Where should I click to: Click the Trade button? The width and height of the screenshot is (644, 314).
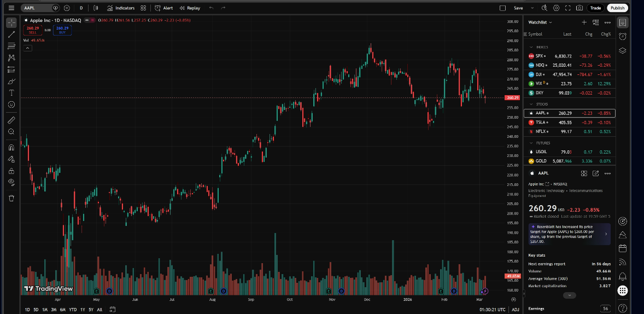pyautogui.click(x=595, y=8)
